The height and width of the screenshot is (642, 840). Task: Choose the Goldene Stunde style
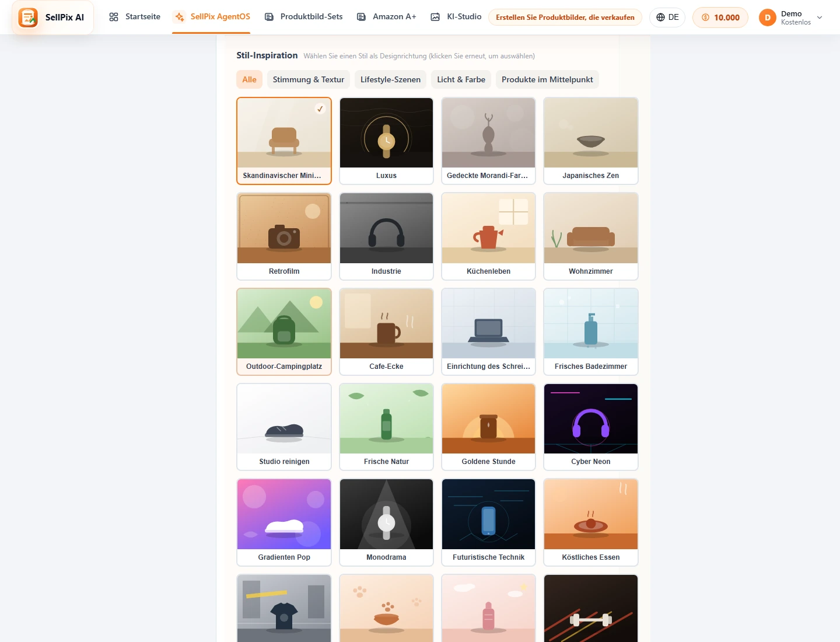tap(488, 427)
